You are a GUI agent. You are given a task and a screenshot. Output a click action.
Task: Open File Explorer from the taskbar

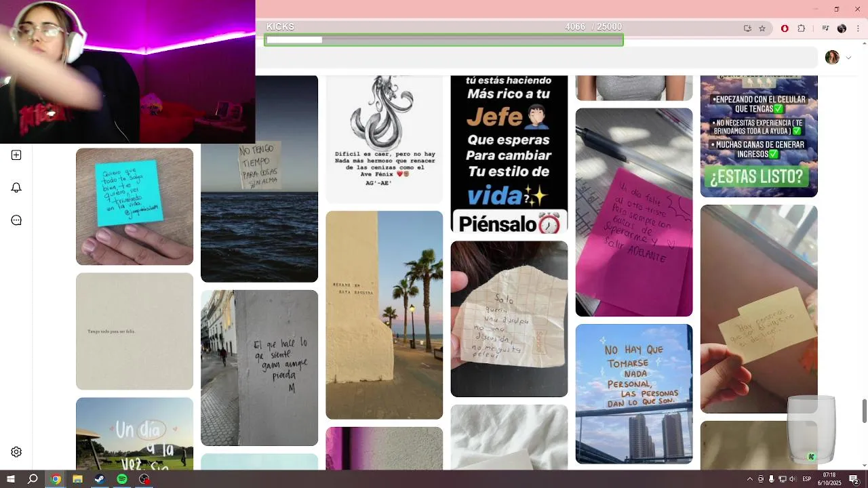(77, 479)
